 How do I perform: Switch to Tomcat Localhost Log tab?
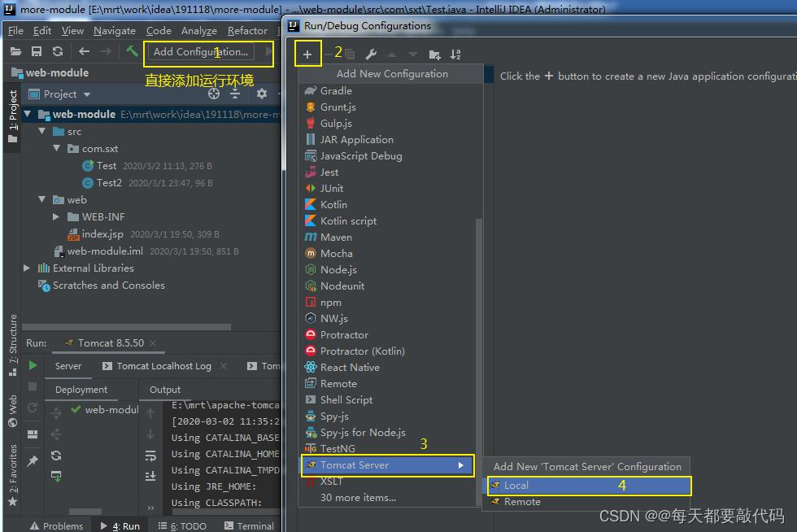[x=163, y=366]
